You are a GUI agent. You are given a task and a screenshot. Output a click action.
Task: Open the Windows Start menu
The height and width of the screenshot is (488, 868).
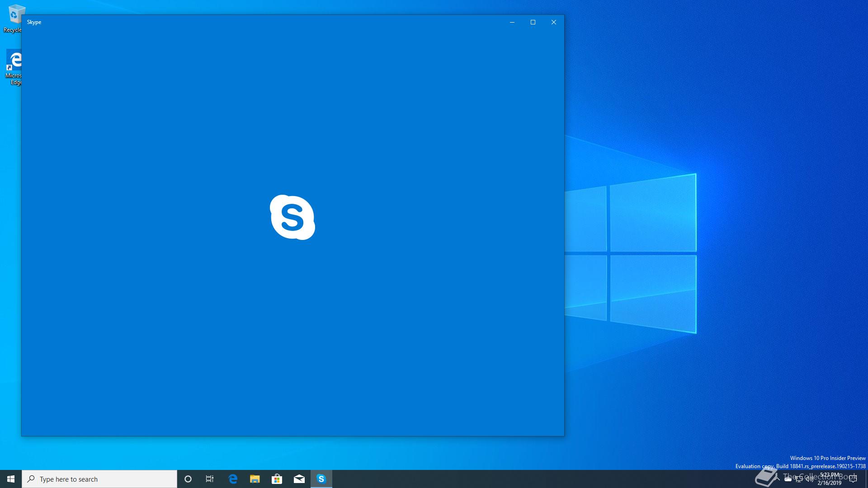point(11,479)
